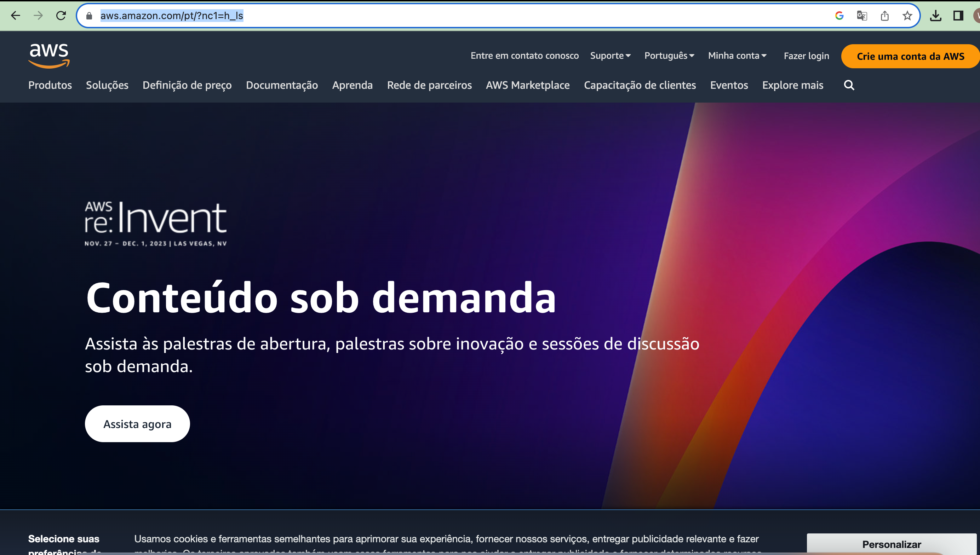The height and width of the screenshot is (555, 980).
Task: Toggle the browser side panel icon
Action: click(x=958, y=16)
